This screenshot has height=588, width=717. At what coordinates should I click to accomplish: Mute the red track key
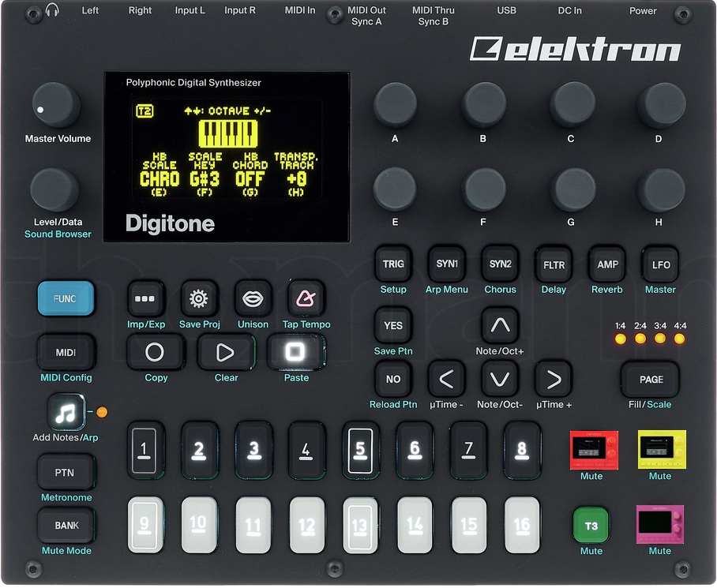click(594, 450)
